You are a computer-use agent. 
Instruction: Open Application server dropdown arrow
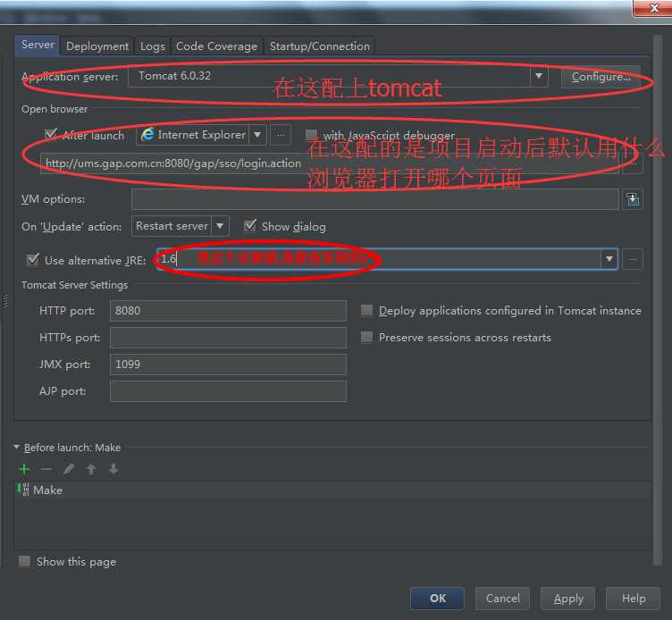pos(539,76)
